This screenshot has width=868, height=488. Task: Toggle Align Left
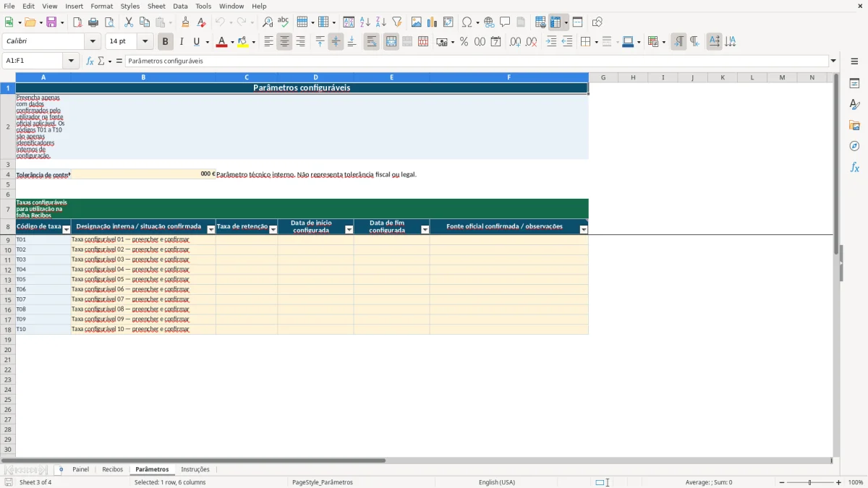point(268,42)
